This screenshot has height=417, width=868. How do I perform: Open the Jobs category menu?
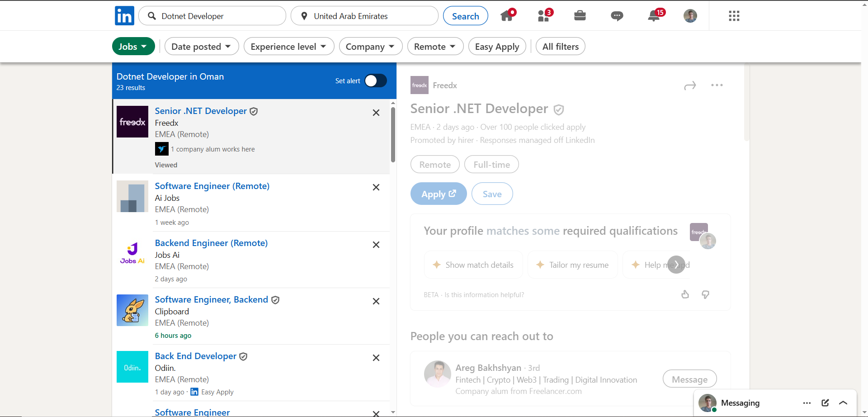tap(133, 47)
